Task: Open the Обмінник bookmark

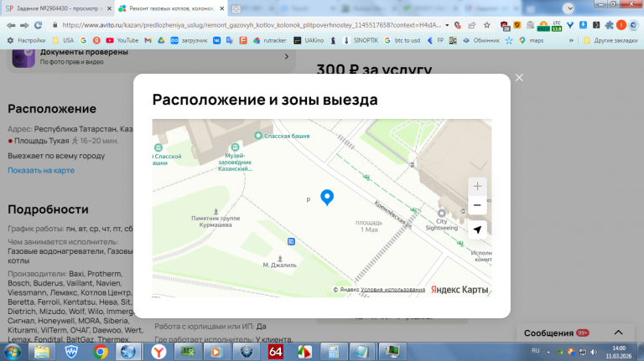Action: click(481, 40)
